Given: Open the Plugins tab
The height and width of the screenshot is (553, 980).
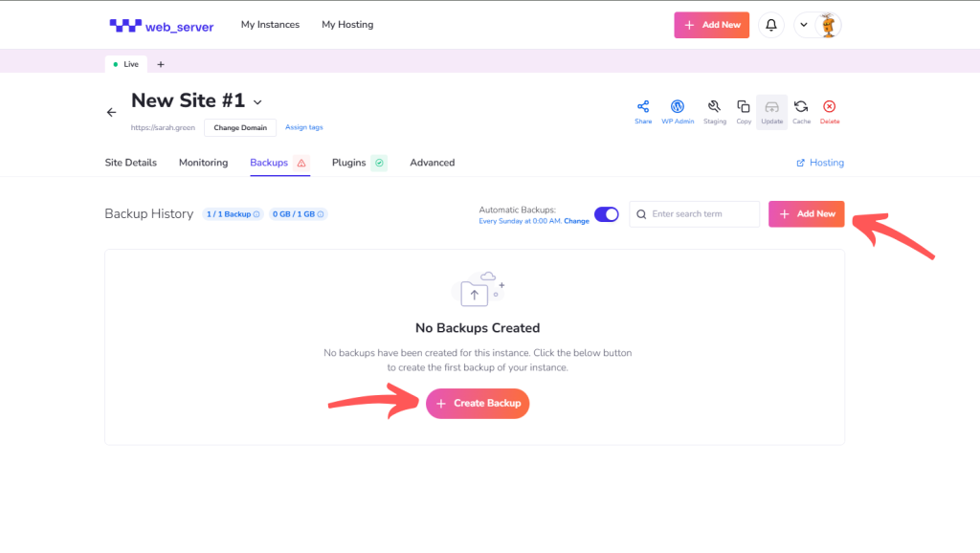Looking at the screenshot, I should coord(349,163).
